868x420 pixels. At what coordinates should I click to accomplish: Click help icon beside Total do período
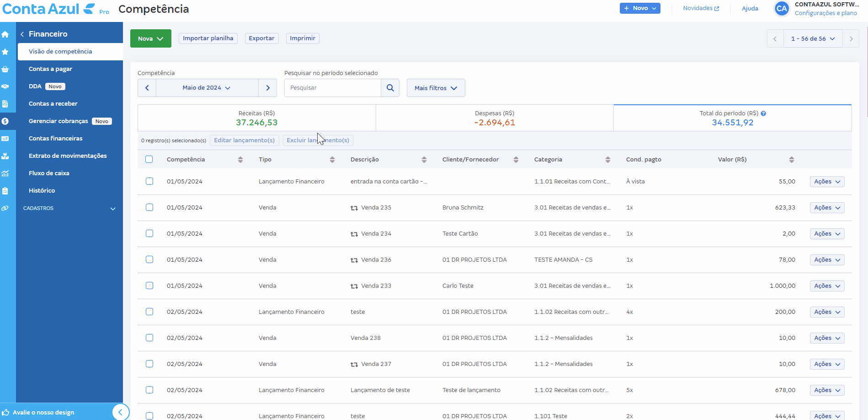763,113
